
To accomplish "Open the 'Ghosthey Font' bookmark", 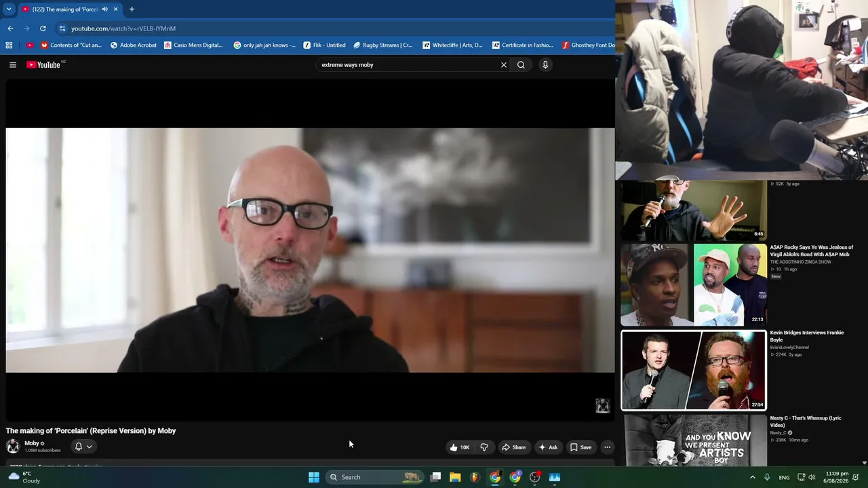I will pos(589,45).
